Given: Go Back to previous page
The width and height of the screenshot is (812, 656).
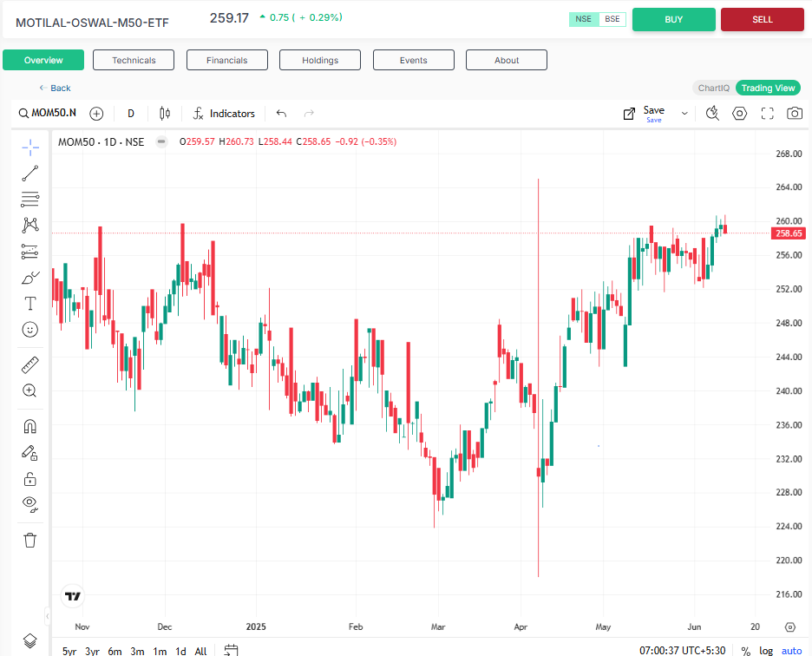Looking at the screenshot, I should coord(55,89).
